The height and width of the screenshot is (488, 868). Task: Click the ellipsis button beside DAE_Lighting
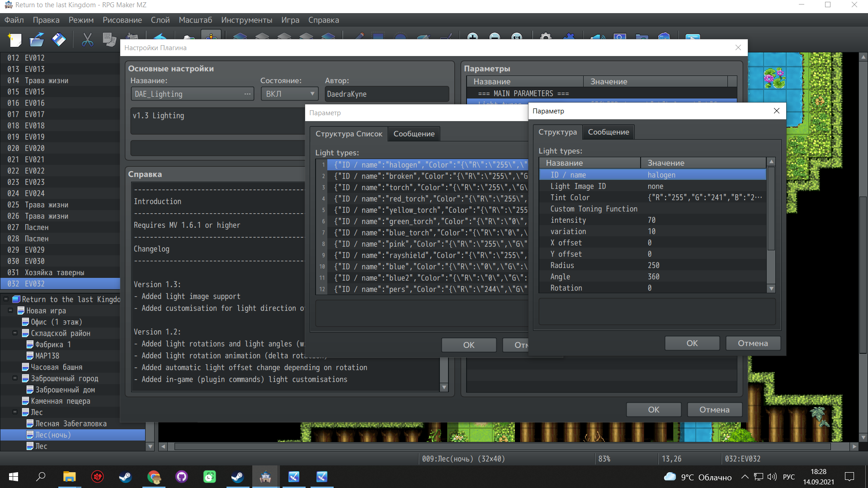pyautogui.click(x=247, y=94)
